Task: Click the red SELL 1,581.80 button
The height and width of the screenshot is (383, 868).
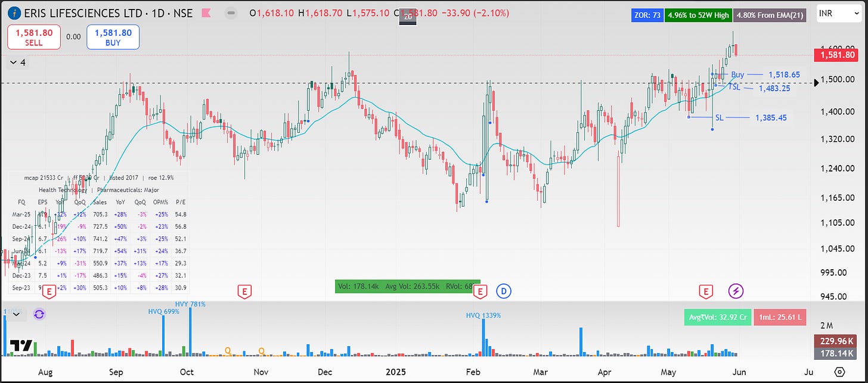Action: coord(34,37)
